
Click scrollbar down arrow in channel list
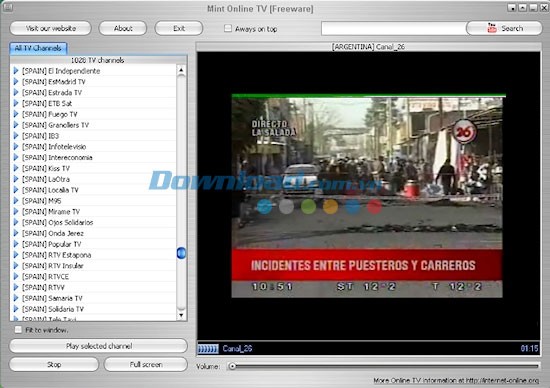coord(181,315)
